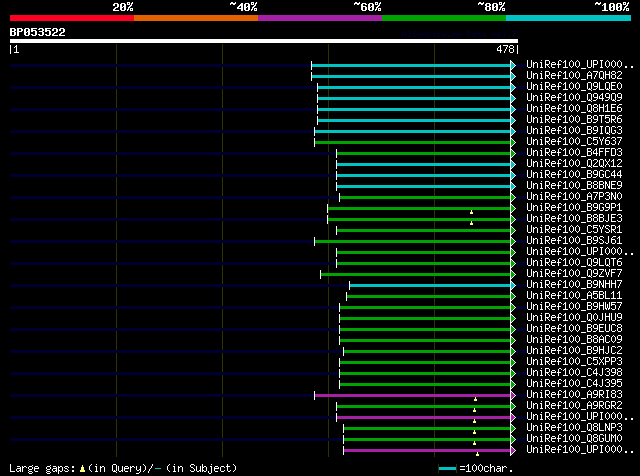The image size is (640, 476).
Task: Select the UniRef100_Q9ZVF7 label
Action: click(574, 274)
